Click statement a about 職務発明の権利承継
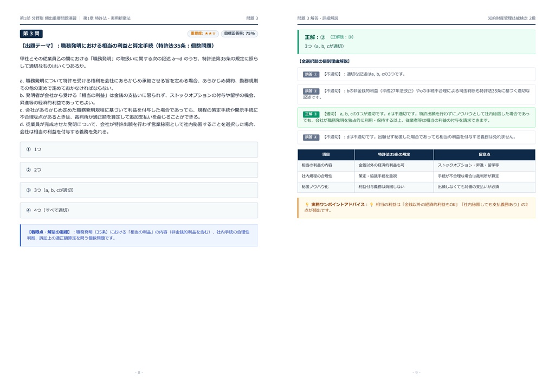Screen dimensions: 555x392 coord(139,84)
